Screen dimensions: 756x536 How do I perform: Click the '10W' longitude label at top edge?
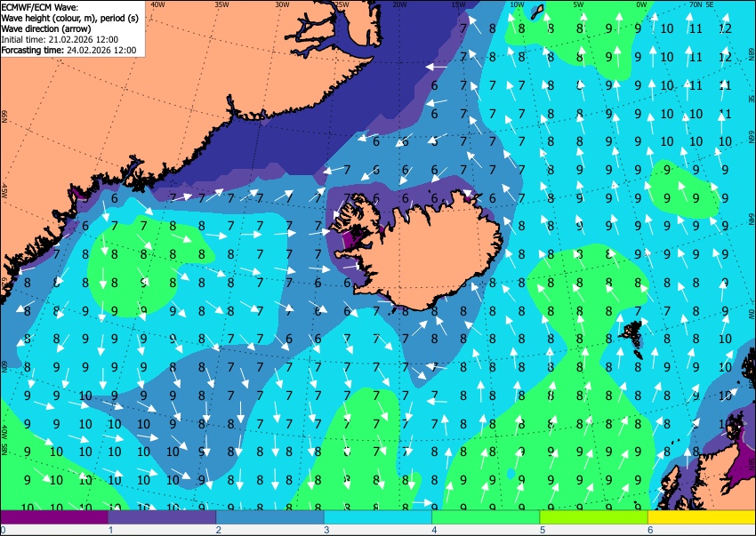click(518, 4)
